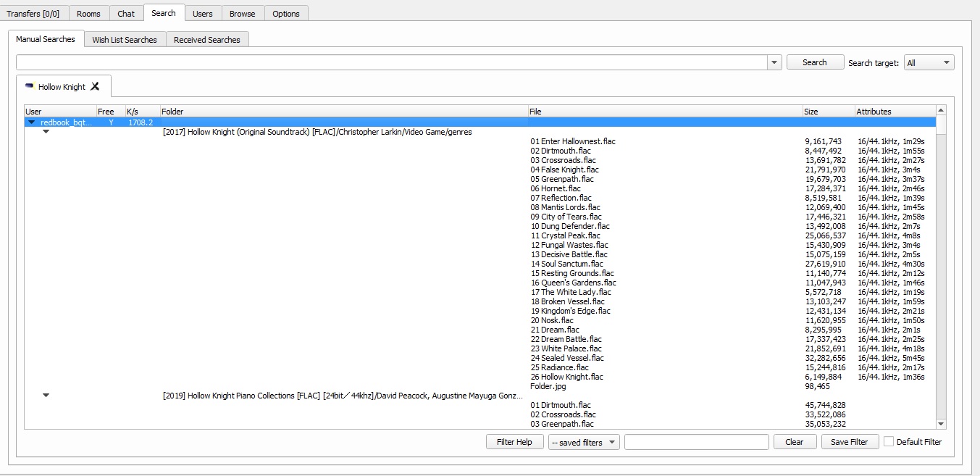Select file 14 Soul Sanctum.flac
980x476 pixels.
567,264
